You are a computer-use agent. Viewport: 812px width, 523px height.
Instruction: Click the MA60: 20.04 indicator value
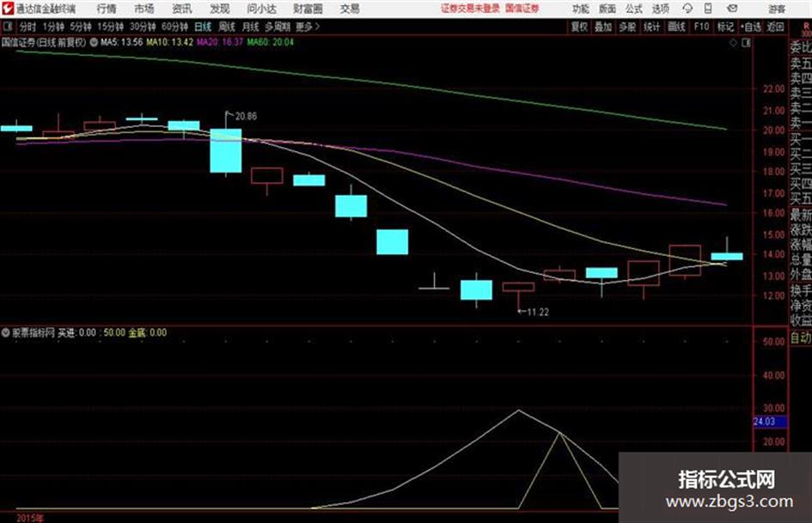tap(270, 42)
